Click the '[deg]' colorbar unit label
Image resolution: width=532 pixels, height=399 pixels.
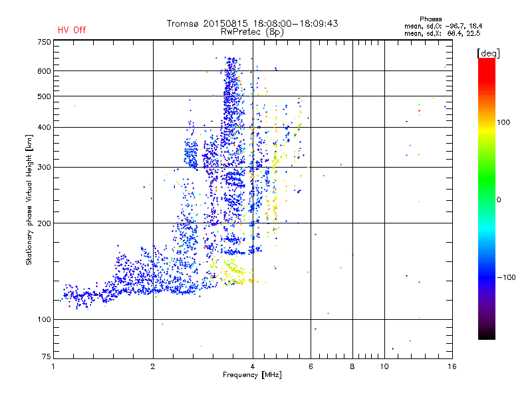tap(488, 53)
